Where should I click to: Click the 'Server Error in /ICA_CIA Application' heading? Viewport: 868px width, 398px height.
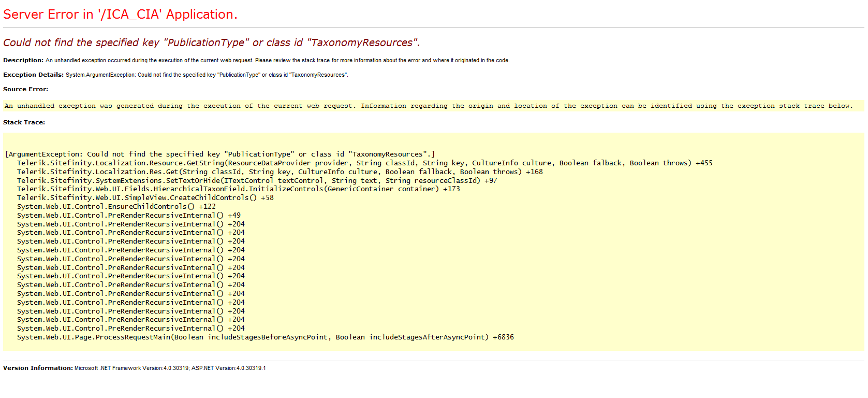click(120, 15)
